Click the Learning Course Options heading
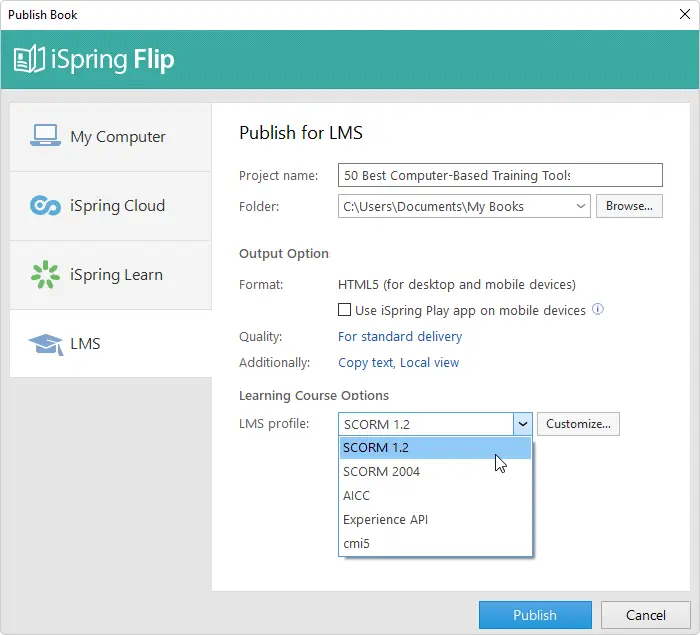Viewport: 700px width, 635px height. click(314, 395)
